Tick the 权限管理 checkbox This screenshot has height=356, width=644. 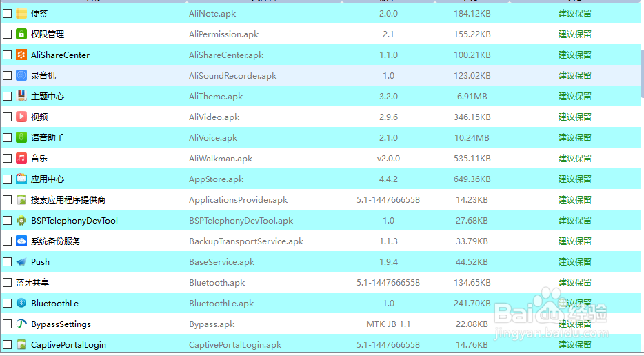pyautogui.click(x=7, y=34)
